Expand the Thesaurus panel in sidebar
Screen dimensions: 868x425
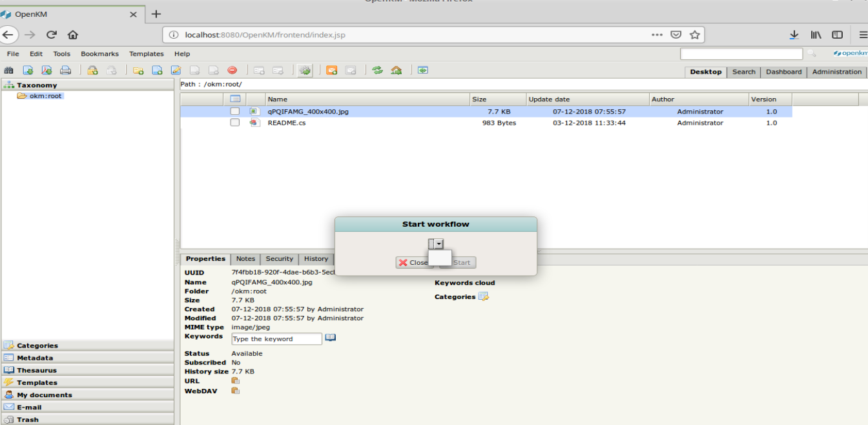(x=37, y=370)
